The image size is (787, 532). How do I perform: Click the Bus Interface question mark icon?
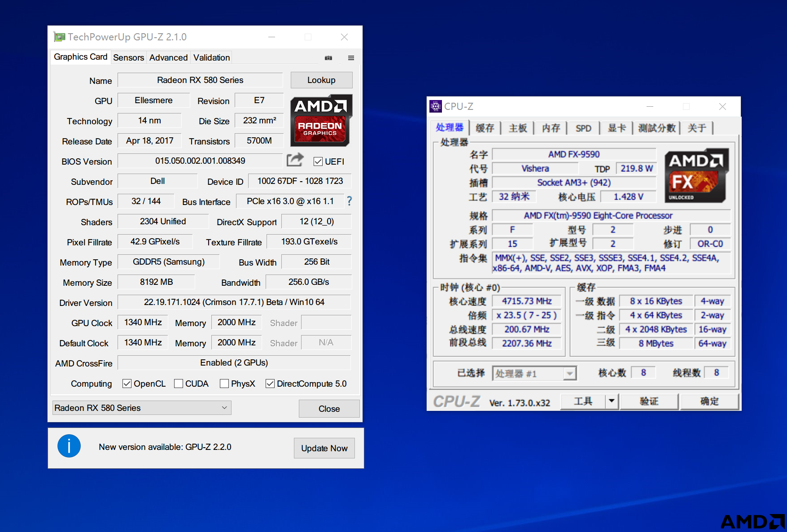coord(350,201)
